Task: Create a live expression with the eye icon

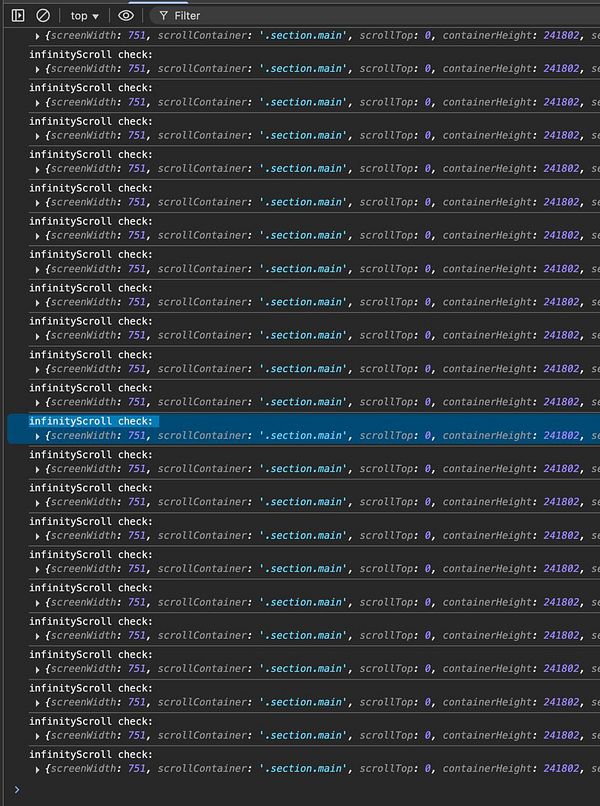Action: click(126, 16)
